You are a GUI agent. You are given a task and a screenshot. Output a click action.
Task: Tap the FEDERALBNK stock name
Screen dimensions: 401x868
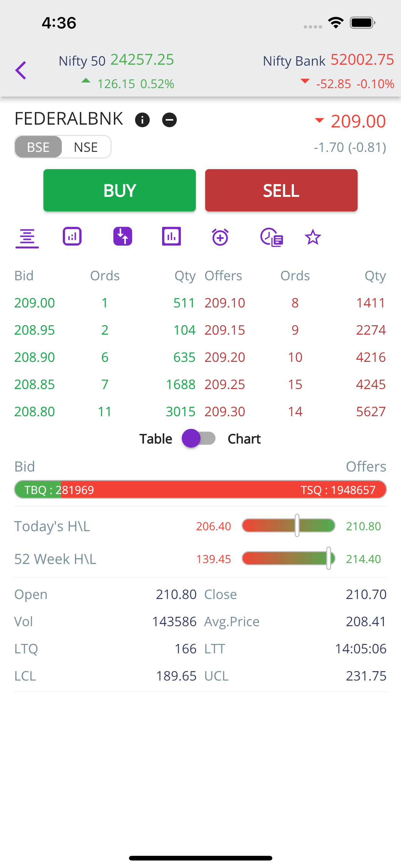point(69,119)
